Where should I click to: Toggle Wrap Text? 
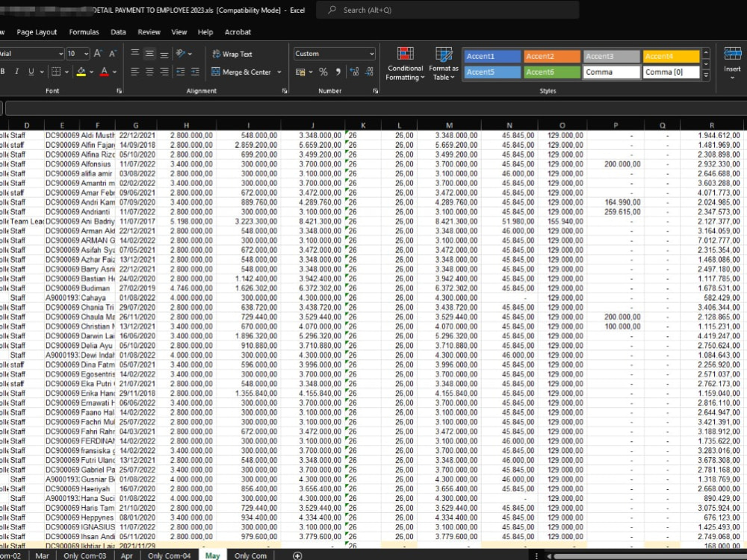pyautogui.click(x=232, y=54)
